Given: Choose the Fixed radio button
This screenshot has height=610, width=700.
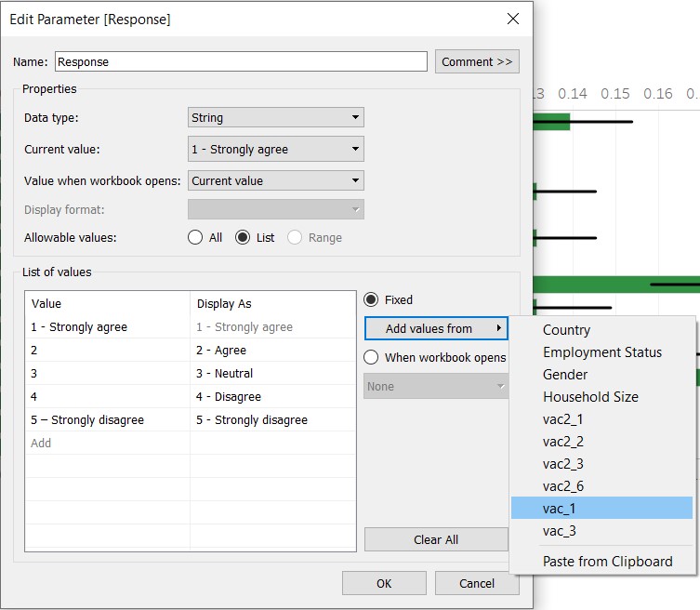Looking at the screenshot, I should coord(371,300).
